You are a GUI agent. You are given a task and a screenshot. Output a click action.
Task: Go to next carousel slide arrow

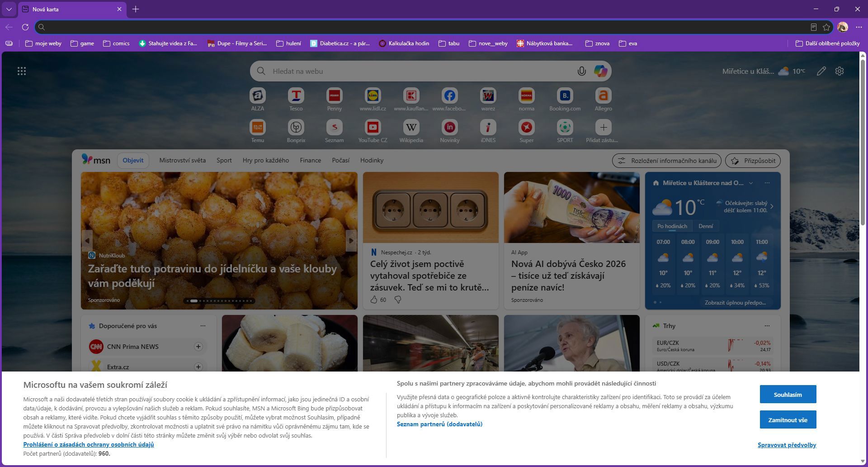[x=351, y=241]
